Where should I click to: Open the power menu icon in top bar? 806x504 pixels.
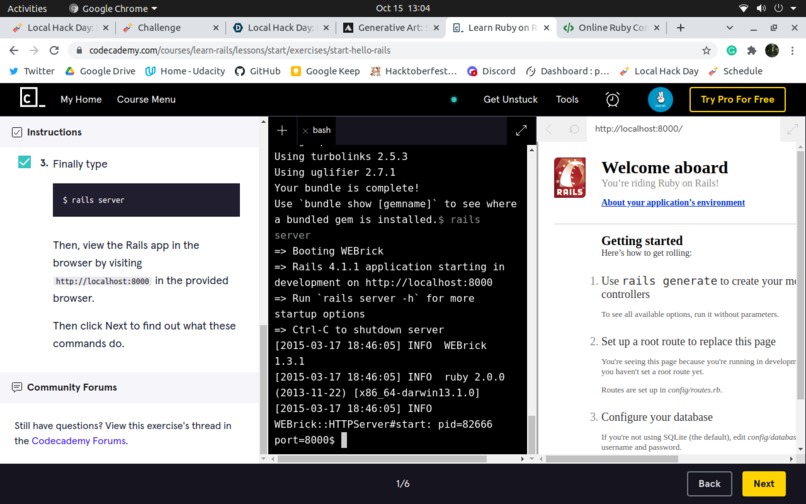778,8
